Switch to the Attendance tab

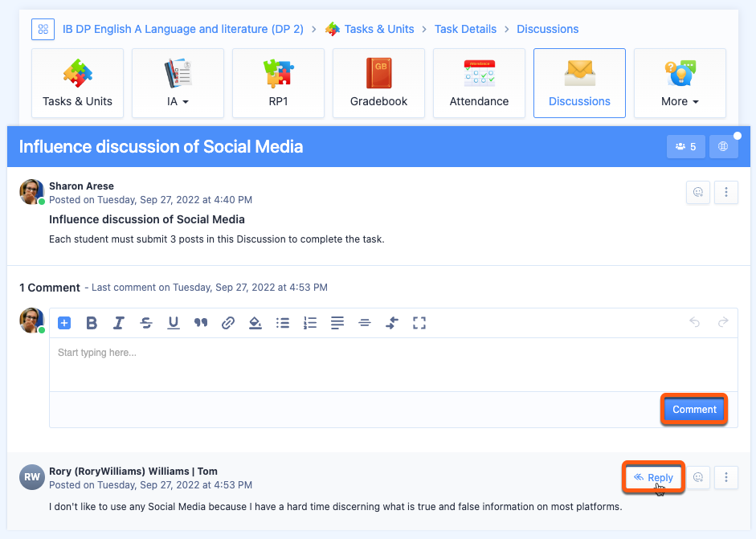click(479, 83)
